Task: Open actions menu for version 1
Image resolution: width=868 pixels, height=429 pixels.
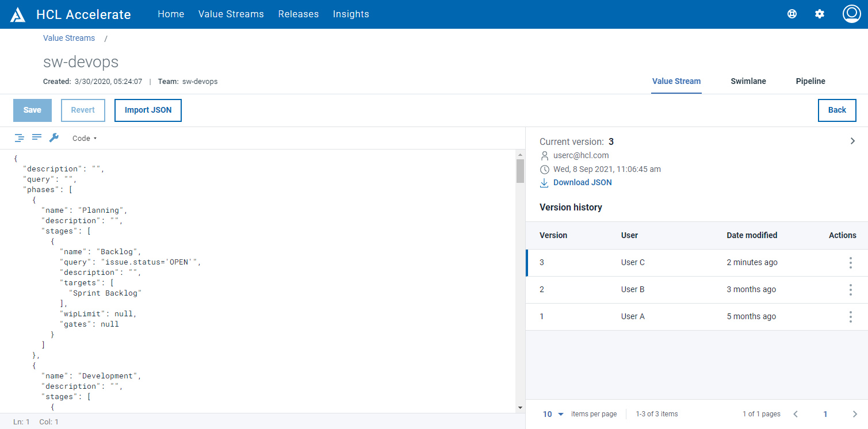Action: [851, 317]
